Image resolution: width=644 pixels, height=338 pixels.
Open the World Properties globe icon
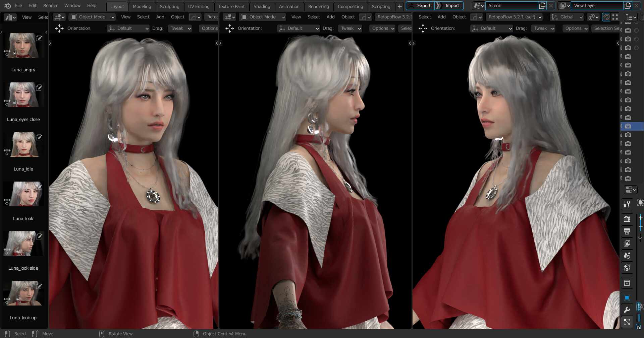627,267
